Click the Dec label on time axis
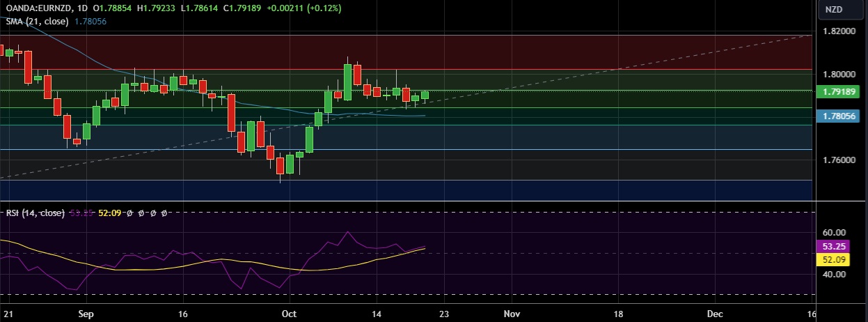The height and width of the screenshot is (322, 868). [x=715, y=314]
